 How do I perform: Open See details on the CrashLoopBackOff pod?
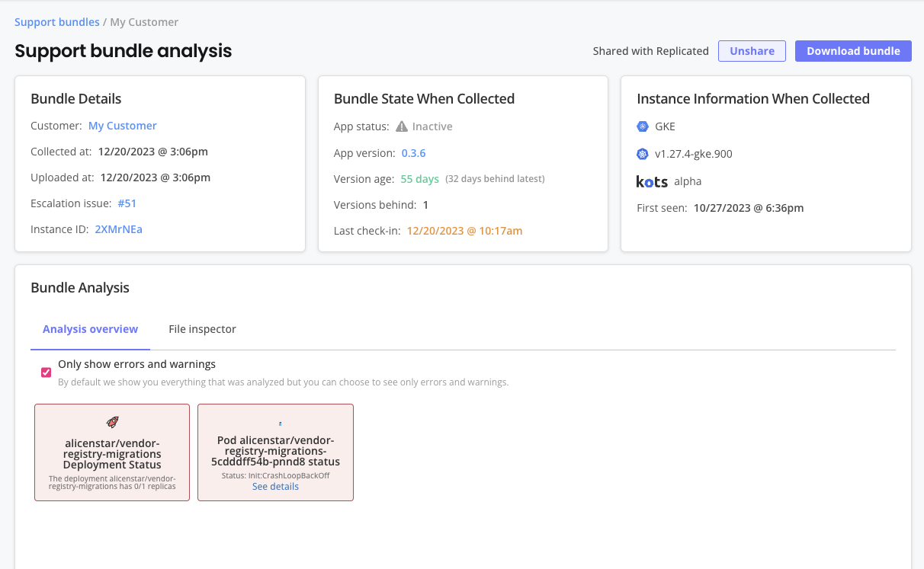click(275, 486)
